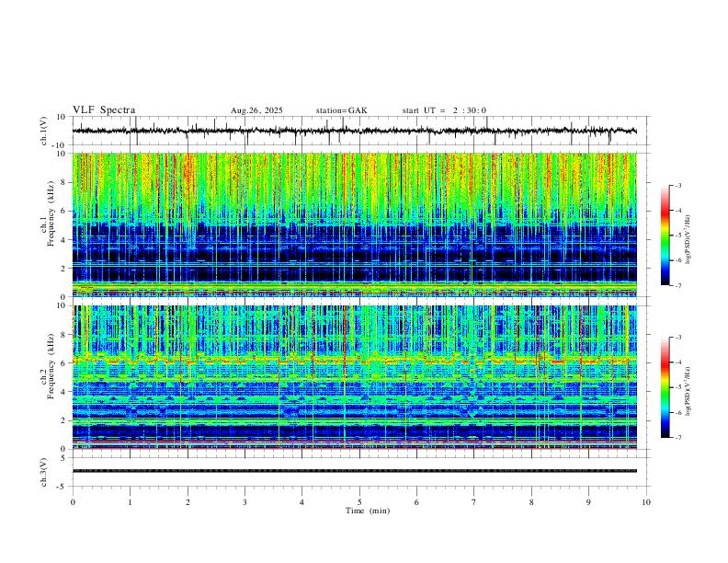The image size is (728, 563).
Task: Click the 'station=GAK' label
Action: pos(341,110)
